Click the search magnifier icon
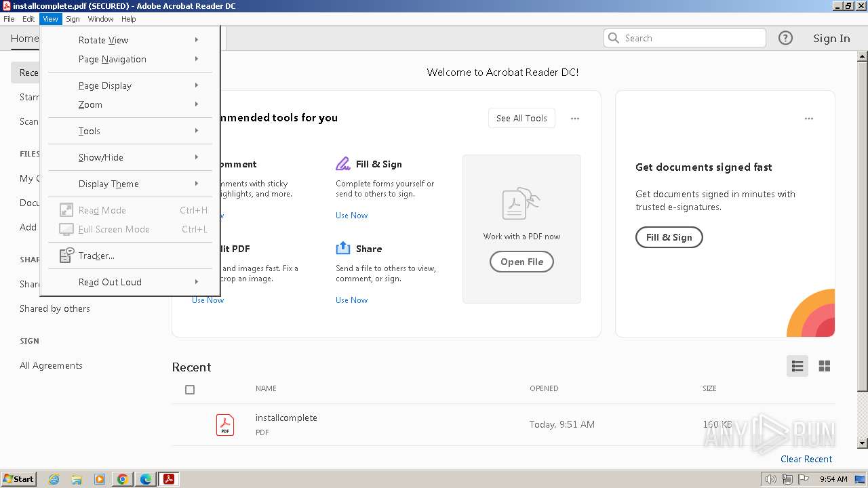Viewport: 868px width, 488px height. tap(614, 38)
